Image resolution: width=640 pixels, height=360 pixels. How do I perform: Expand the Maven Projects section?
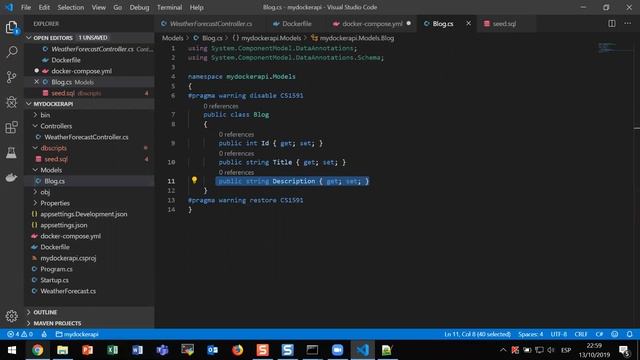(x=89, y=323)
